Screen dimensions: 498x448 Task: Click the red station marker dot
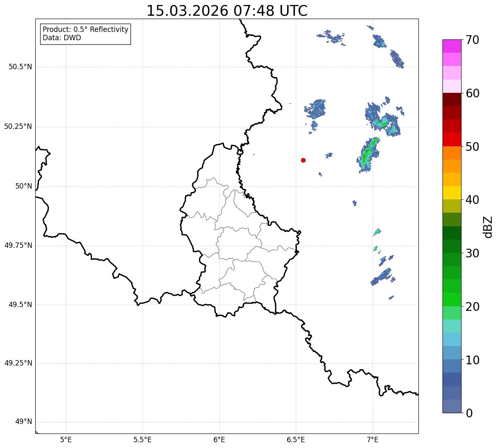[x=303, y=160]
